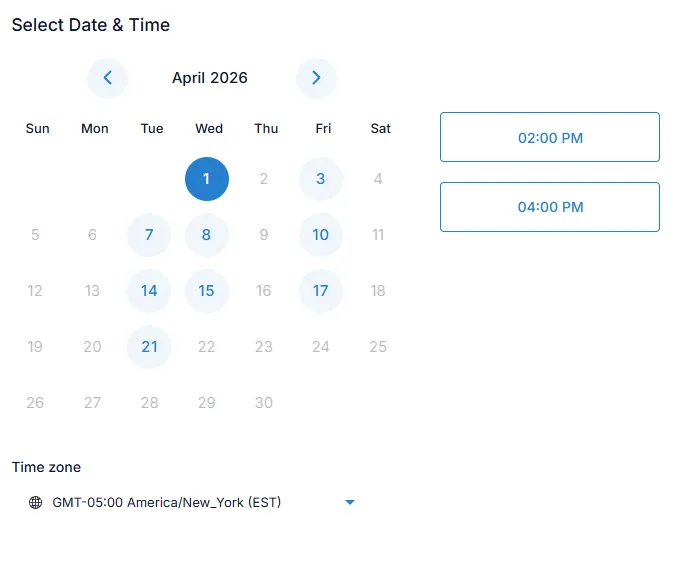Click the globe icon beside the time zone
This screenshot has width=688, height=573.
(x=36, y=503)
